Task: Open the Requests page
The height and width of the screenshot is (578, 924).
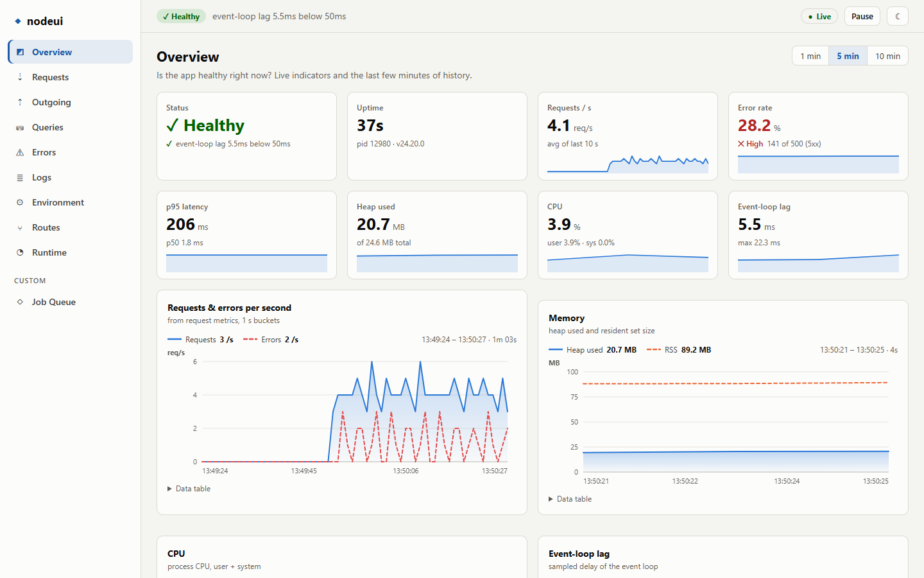Action: pyautogui.click(x=71, y=77)
